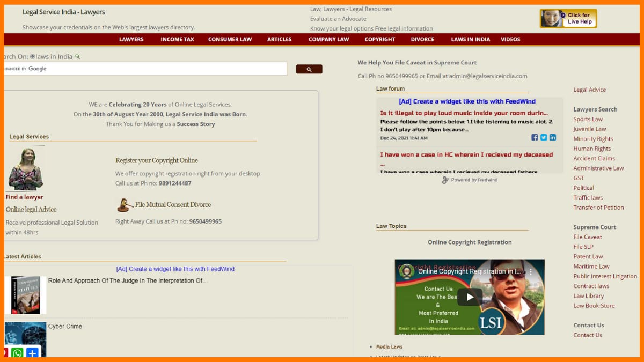Screen dimensions: 644x362
Task: Share forum post on LinkedIn icon
Action: (x=553, y=138)
